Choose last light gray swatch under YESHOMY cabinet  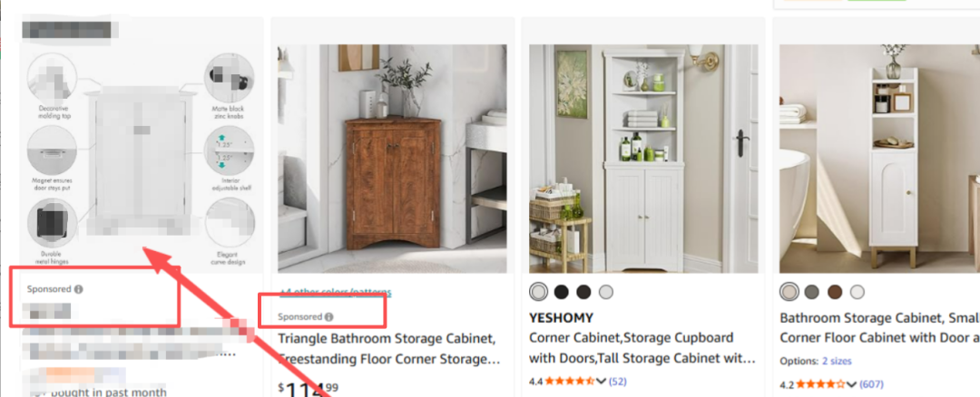pos(606,292)
